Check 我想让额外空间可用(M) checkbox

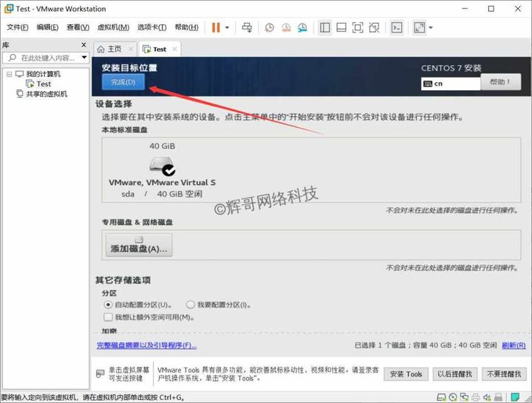(108, 317)
